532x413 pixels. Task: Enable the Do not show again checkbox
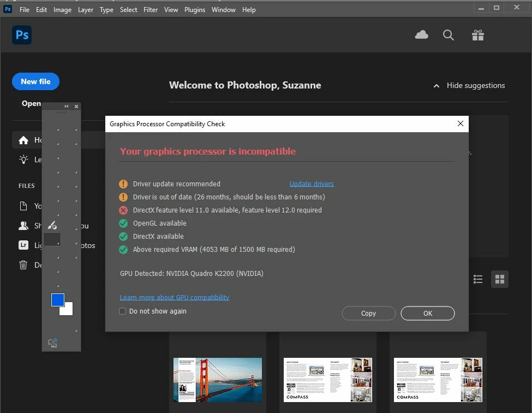coord(122,311)
